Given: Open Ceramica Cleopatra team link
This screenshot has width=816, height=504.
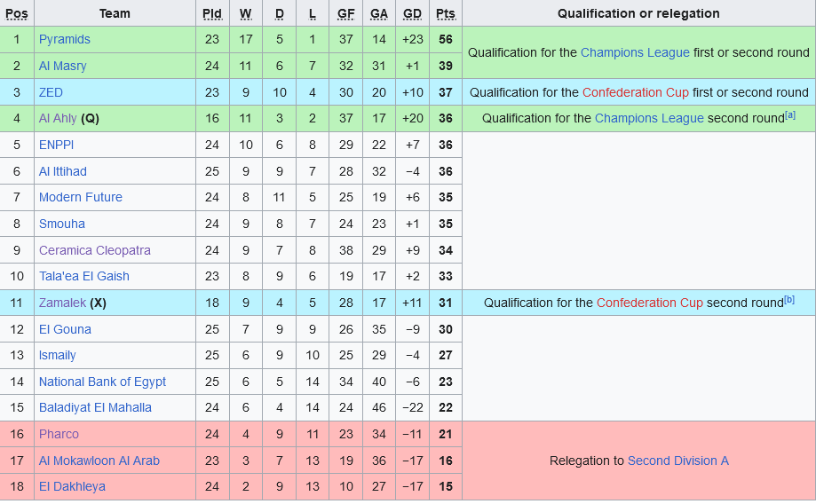Looking at the screenshot, I should (94, 250).
